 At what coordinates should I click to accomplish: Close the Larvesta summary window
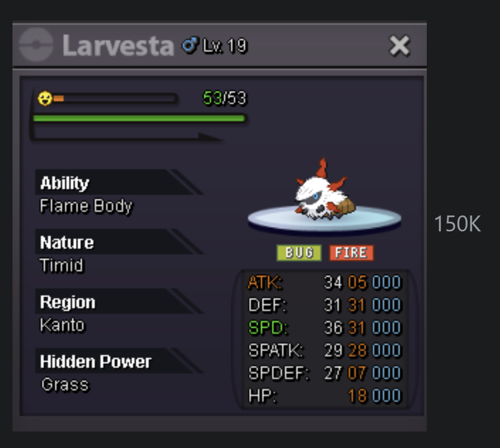pyautogui.click(x=399, y=46)
